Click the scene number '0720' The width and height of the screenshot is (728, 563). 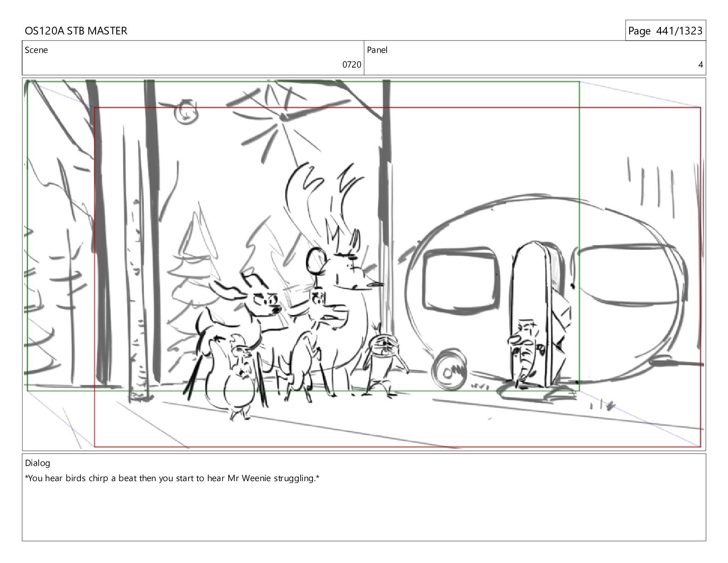[x=352, y=65]
